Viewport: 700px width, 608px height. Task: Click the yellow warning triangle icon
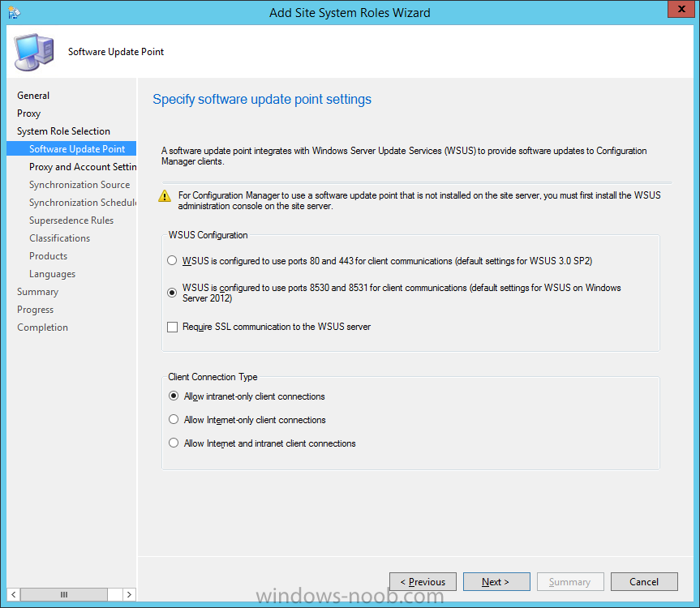[165, 196]
